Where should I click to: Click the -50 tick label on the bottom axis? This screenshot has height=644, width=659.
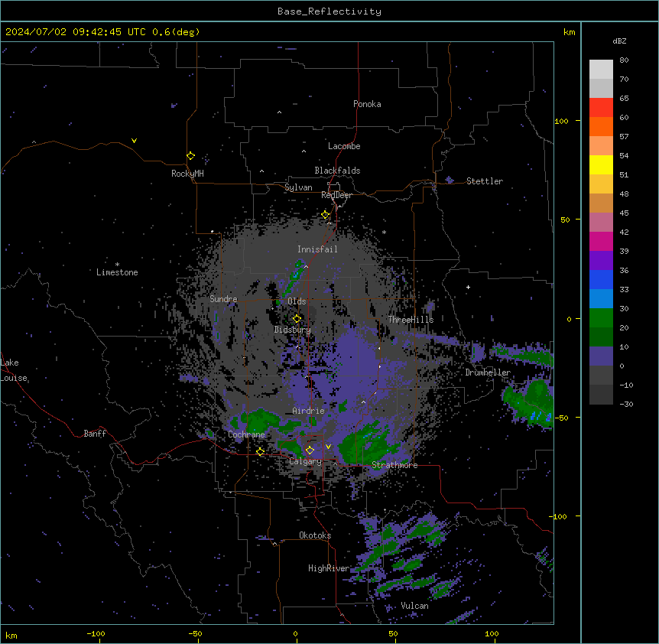coord(195,633)
